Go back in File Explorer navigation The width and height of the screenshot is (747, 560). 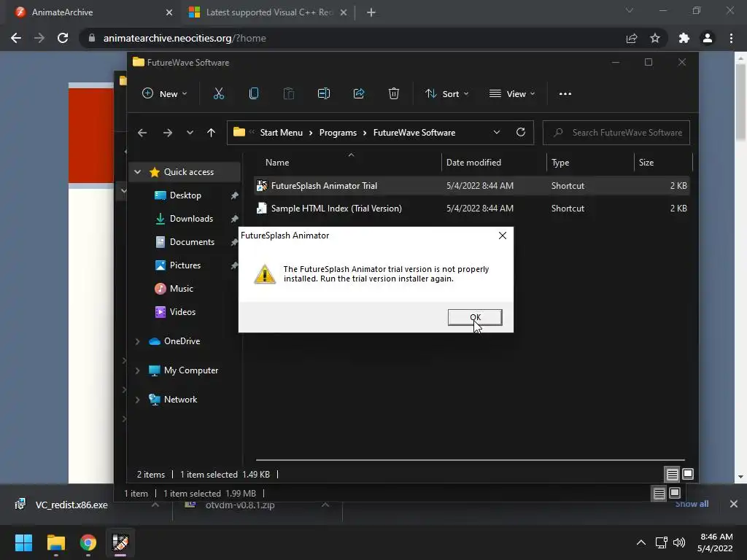click(142, 133)
